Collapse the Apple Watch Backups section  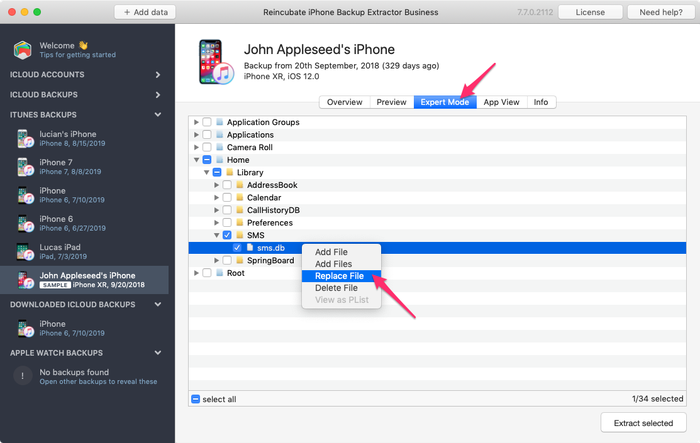pyautogui.click(x=158, y=352)
